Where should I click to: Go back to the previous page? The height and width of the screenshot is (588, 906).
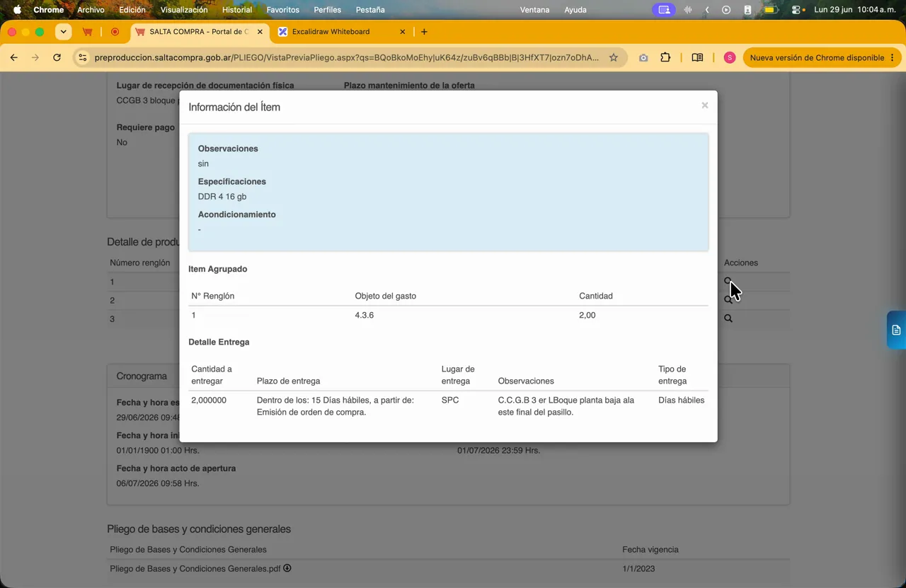(14, 57)
